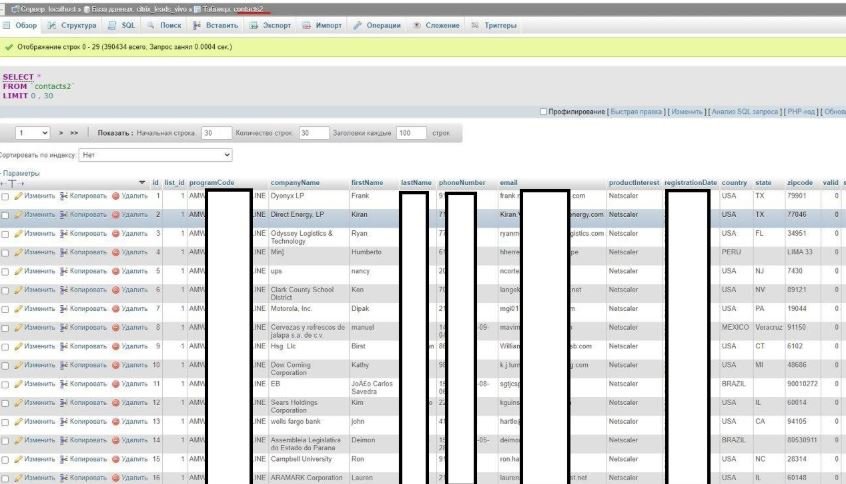Select the checkbox for row id 1
Screen dimensions: 846x484
[x=5, y=196]
